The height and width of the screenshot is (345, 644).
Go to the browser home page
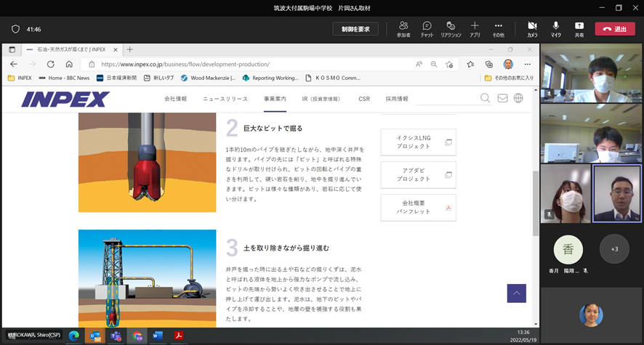click(x=69, y=64)
